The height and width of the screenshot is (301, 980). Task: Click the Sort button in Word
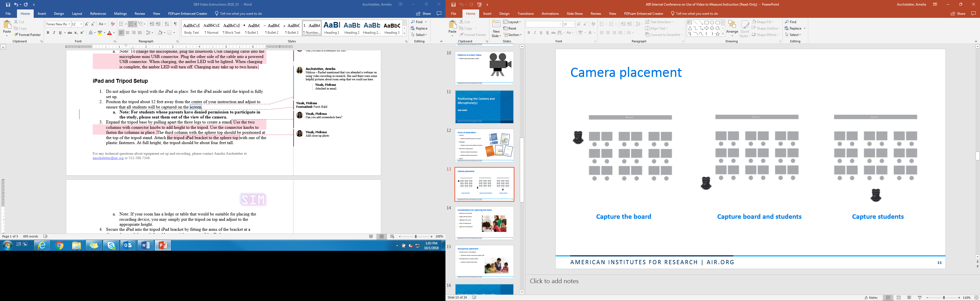pyautogui.click(x=167, y=24)
